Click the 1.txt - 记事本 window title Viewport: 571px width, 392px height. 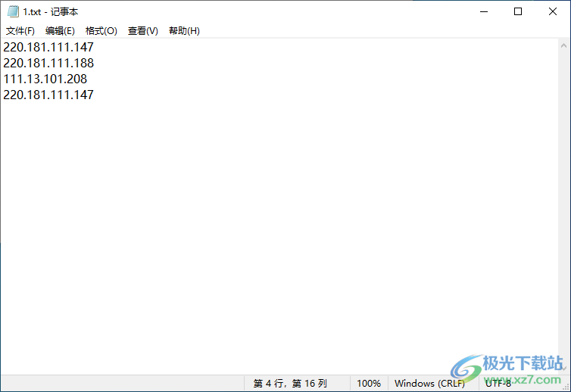click(x=50, y=11)
